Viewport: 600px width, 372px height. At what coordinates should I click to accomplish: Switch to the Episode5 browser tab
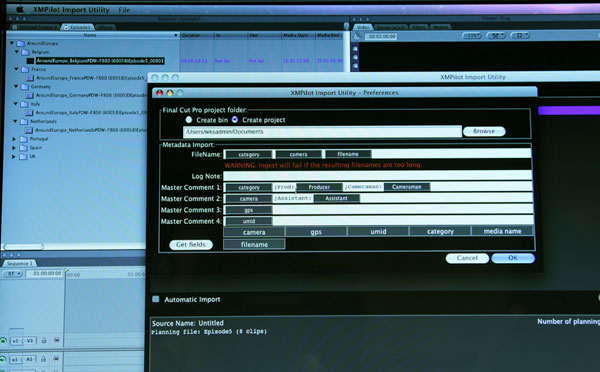click(x=78, y=27)
